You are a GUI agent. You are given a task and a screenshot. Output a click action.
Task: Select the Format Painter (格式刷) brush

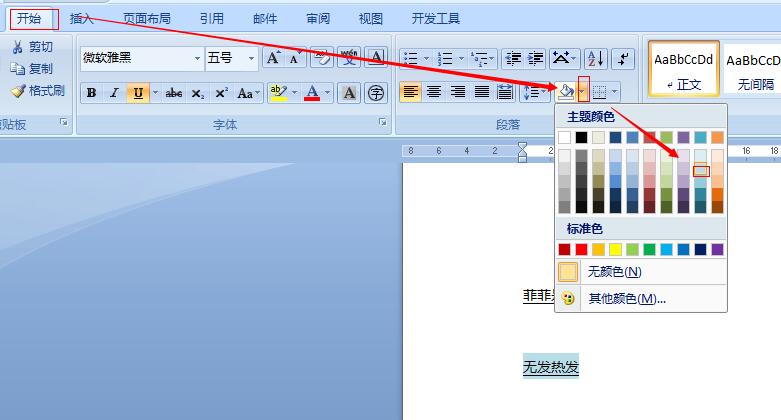(x=18, y=91)
